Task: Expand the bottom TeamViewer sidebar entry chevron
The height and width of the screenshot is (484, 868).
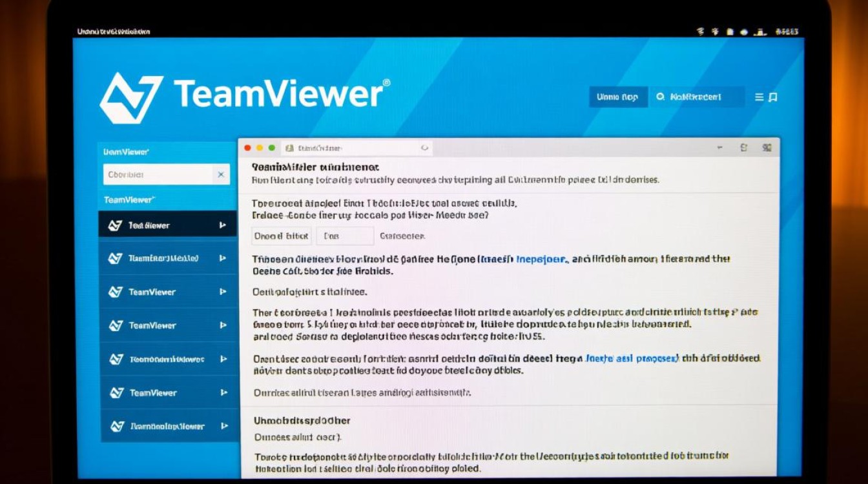Action: 225,426
